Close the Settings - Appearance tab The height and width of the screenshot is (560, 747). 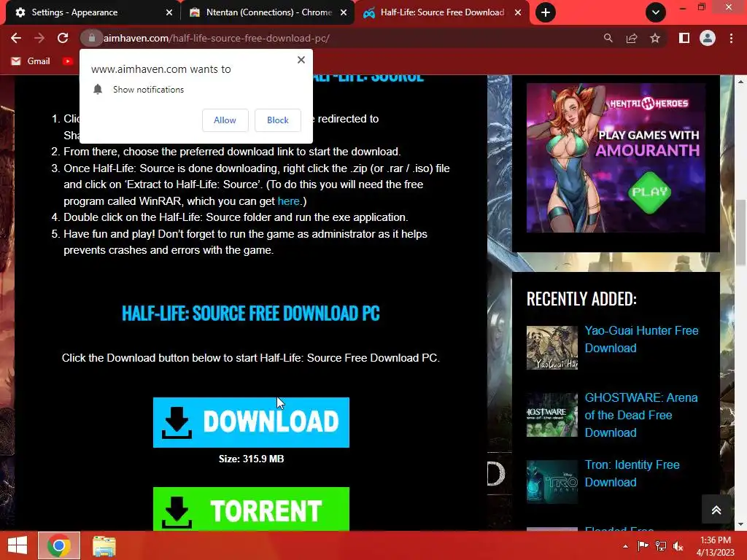point(169,12)
